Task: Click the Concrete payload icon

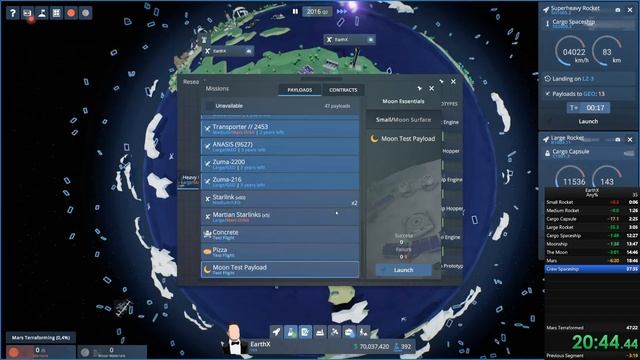Action: pyautogui.click(x=207, y=234)
